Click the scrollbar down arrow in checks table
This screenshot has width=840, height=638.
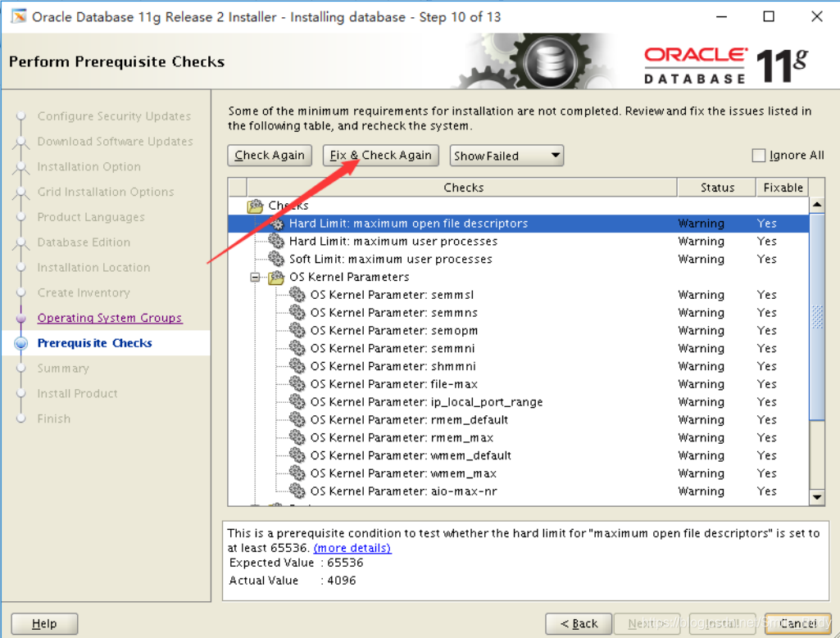[x=816, y=497]
